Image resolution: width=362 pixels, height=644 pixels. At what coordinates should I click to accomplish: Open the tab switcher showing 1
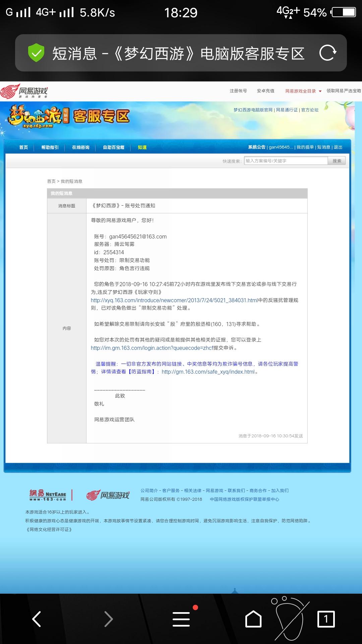coord(326,619)
